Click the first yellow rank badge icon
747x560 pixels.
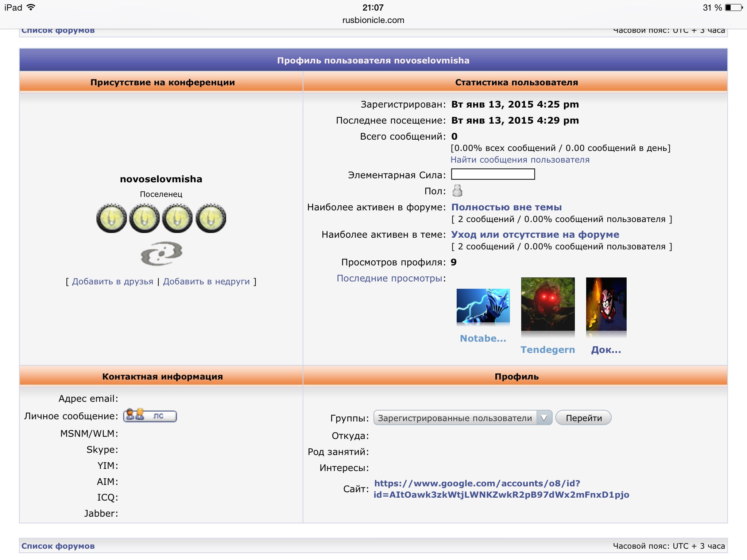point(111,218)
